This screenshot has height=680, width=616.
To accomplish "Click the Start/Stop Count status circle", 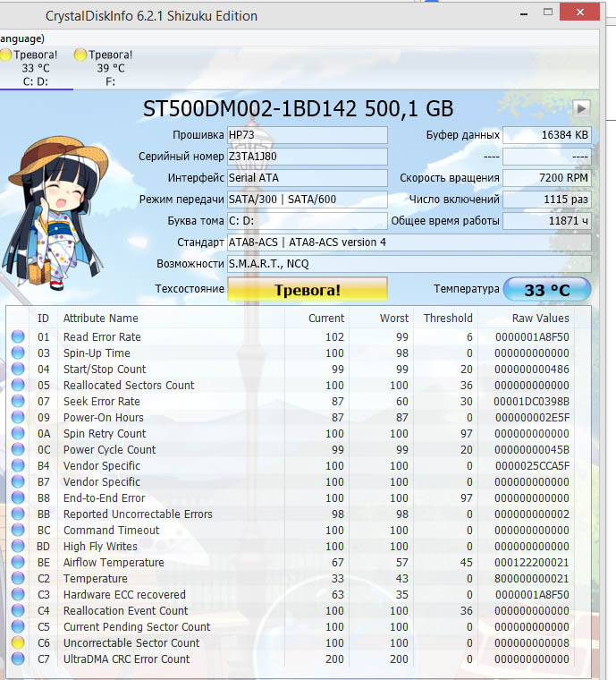I will point(18,369).
